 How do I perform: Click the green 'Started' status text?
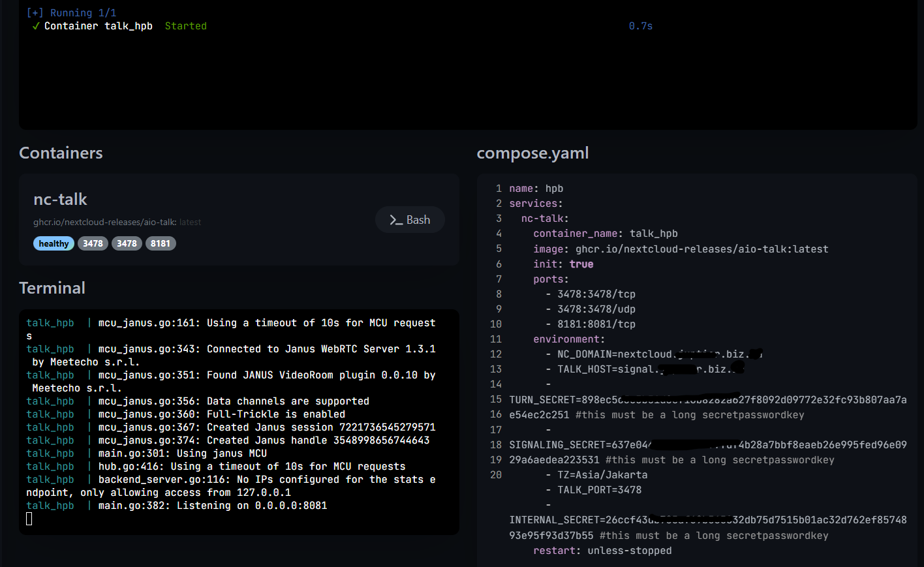pos(185,26)
